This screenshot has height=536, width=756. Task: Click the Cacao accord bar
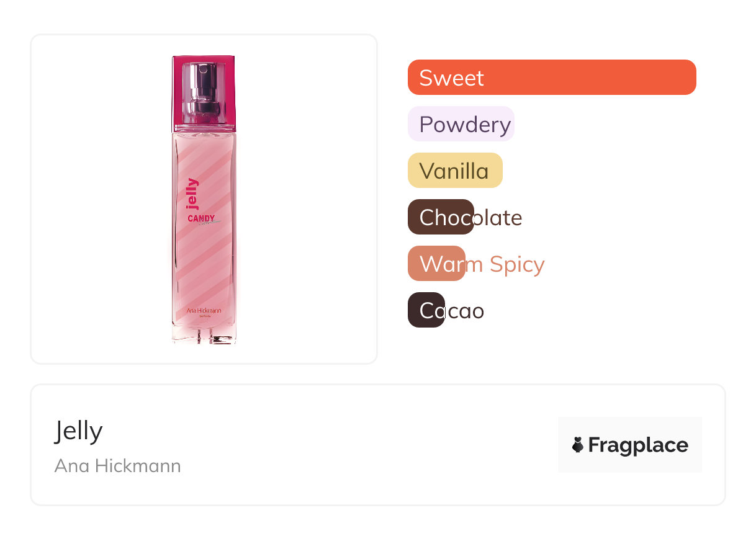point(426,310)
